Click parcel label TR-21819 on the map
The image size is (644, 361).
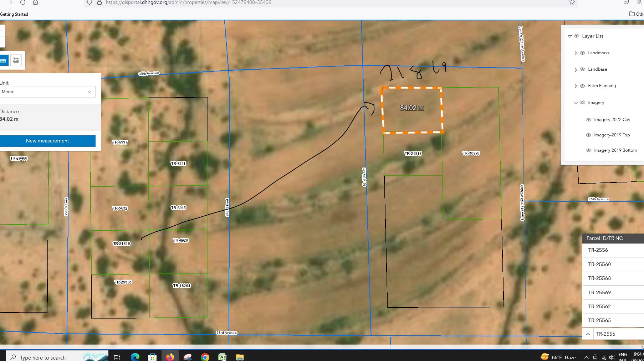[x=122, y=244]
